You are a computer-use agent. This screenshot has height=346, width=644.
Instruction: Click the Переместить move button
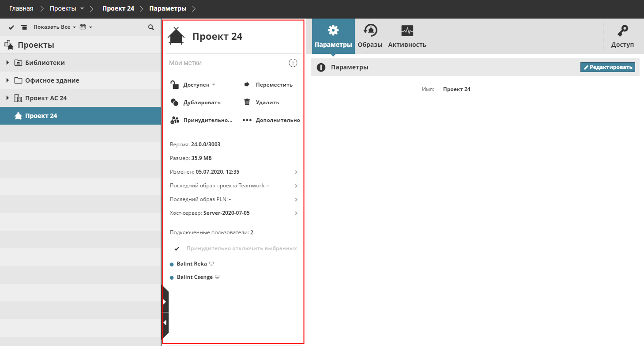[x=268, y=85]
